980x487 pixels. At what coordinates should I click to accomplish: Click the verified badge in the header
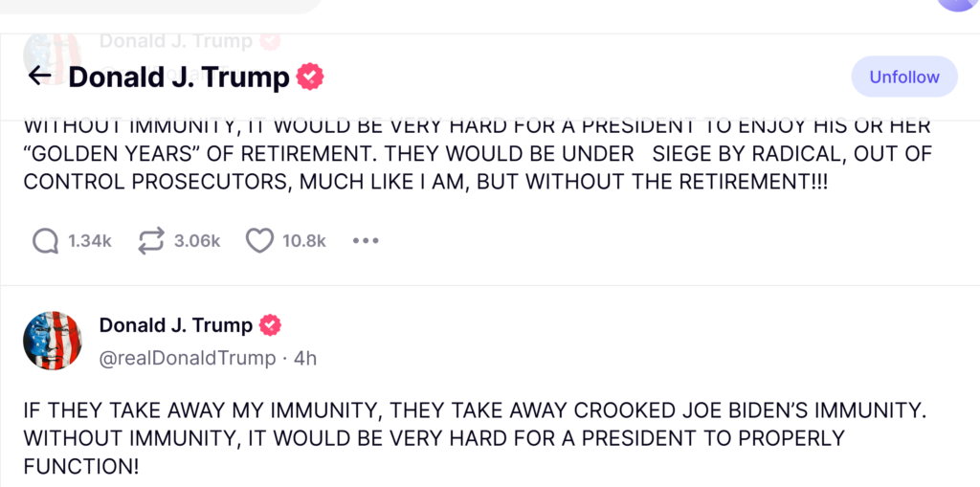pyautogui.click(x=309, y=77)
